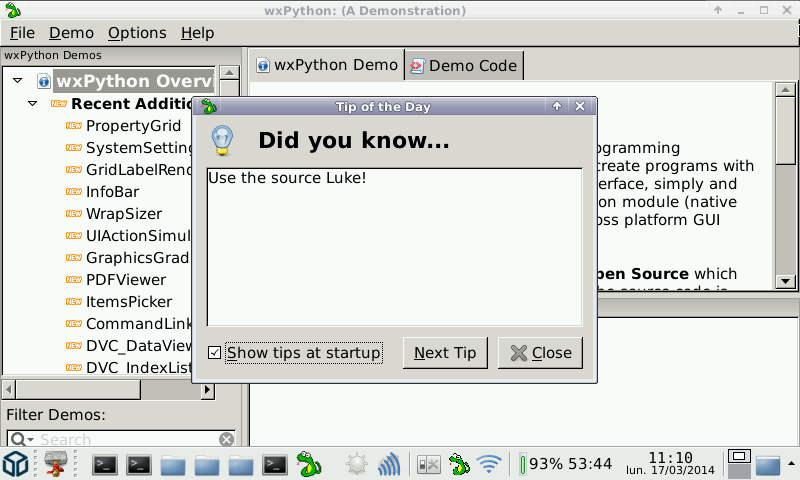800x480 pixels.
Task: Click the search magnifier icon in filter box
Action: coord(18,439)
